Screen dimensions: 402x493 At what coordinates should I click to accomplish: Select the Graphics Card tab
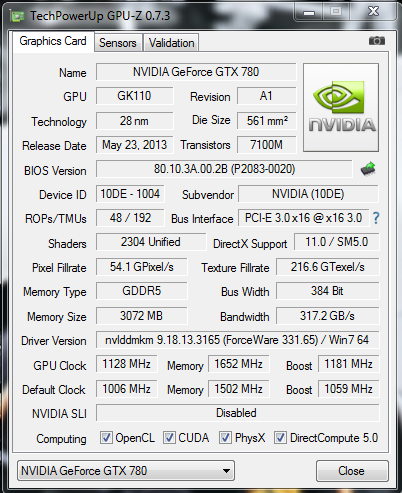tap(53, 41)
